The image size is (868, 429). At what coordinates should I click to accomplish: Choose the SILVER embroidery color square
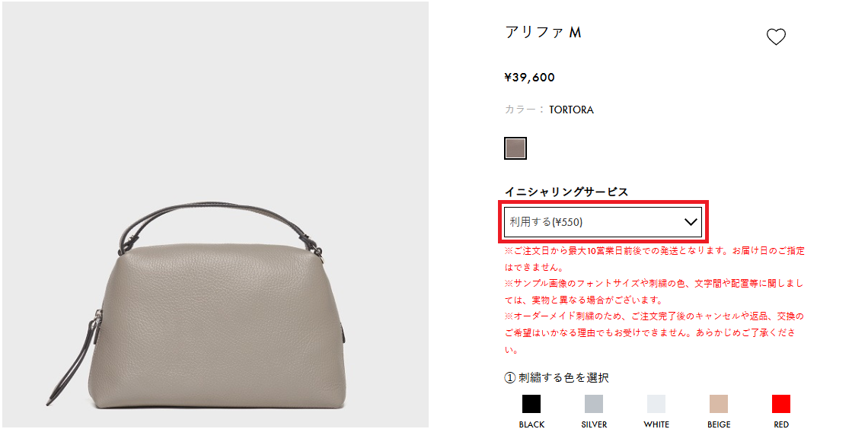pyautogui.click(x=594, y=404)
